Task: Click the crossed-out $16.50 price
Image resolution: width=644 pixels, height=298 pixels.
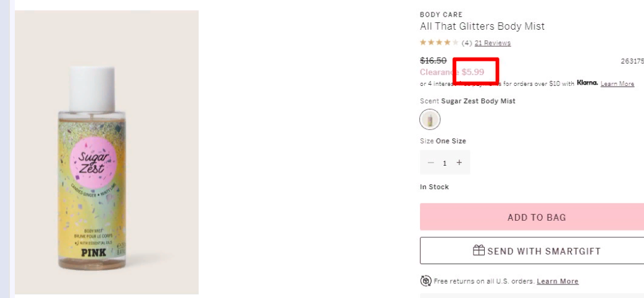Action: tap(433, 61)
